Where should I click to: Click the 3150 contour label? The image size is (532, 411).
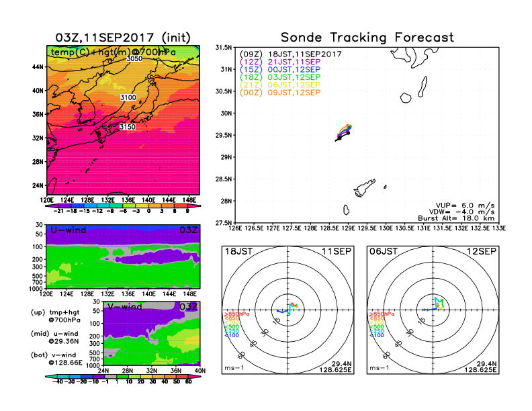(128, 127)
